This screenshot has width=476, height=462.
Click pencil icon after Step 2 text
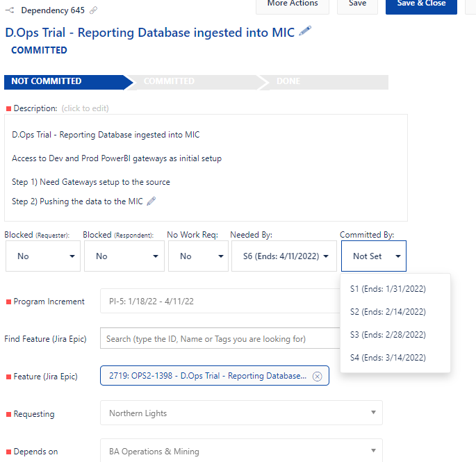[x=151, y=201]
